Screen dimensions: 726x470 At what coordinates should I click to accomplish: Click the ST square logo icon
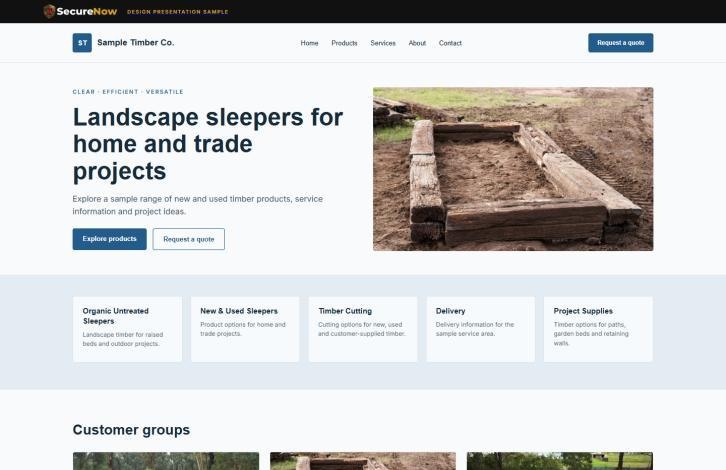(x=82, y=43)
